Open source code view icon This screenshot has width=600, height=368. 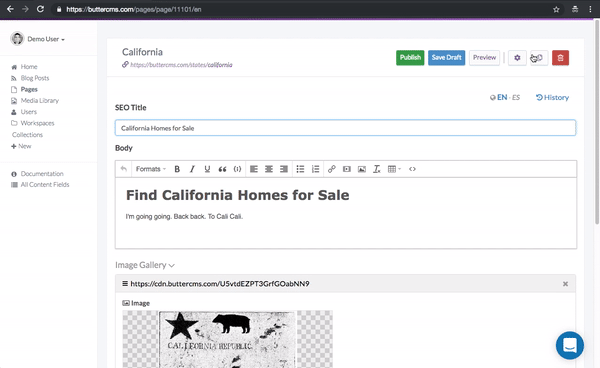point(412,169)
